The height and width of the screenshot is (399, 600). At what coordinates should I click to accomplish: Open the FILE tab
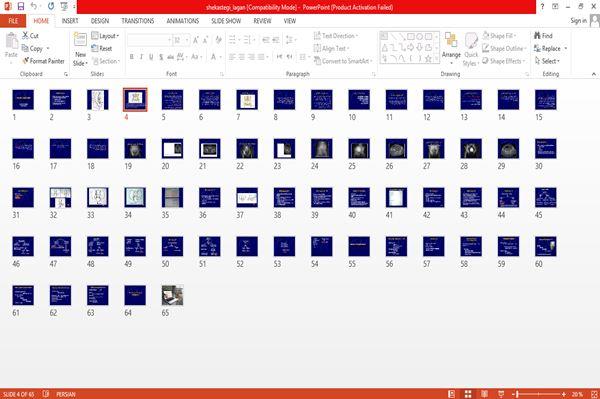(13, 21)
